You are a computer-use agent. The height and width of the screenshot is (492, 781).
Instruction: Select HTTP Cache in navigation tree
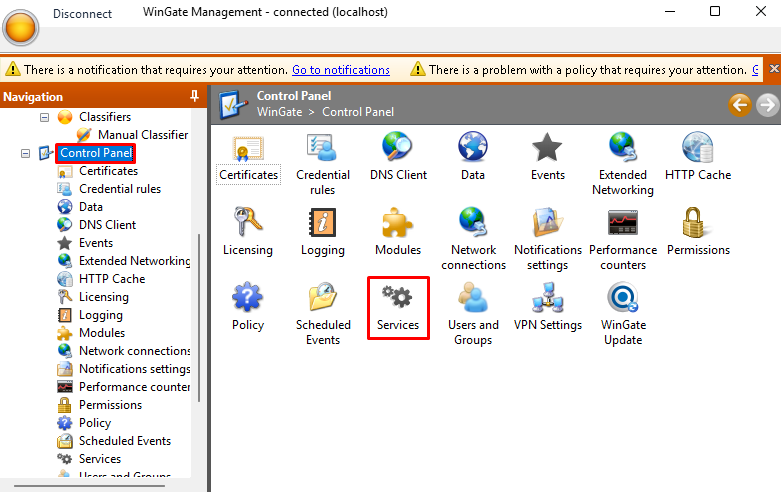point(112,278)
